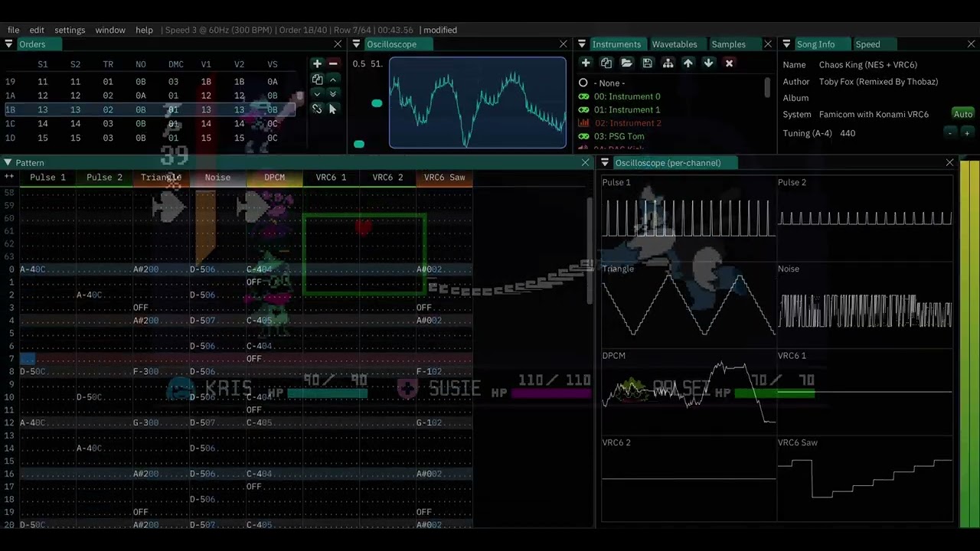Image resolution: width=980 pixels, height=551 pixels.
Task: Toggle mute on the Noise channel header
Action: pyautogui.click(x=217, y=178)
